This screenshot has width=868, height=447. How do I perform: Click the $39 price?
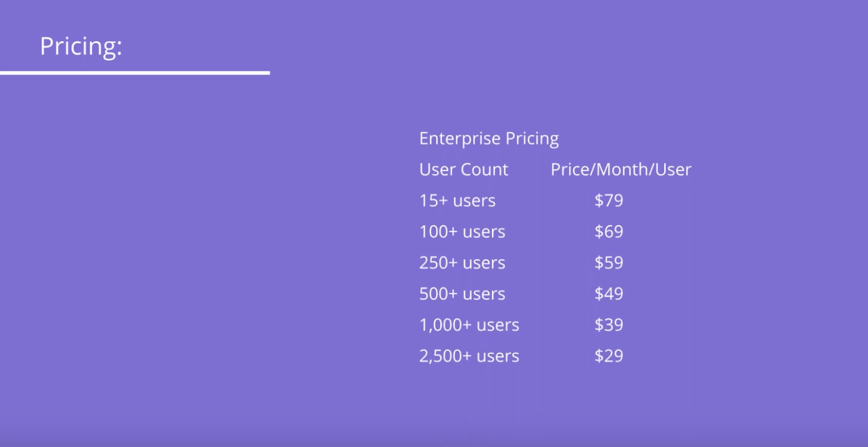coord(608,325)
